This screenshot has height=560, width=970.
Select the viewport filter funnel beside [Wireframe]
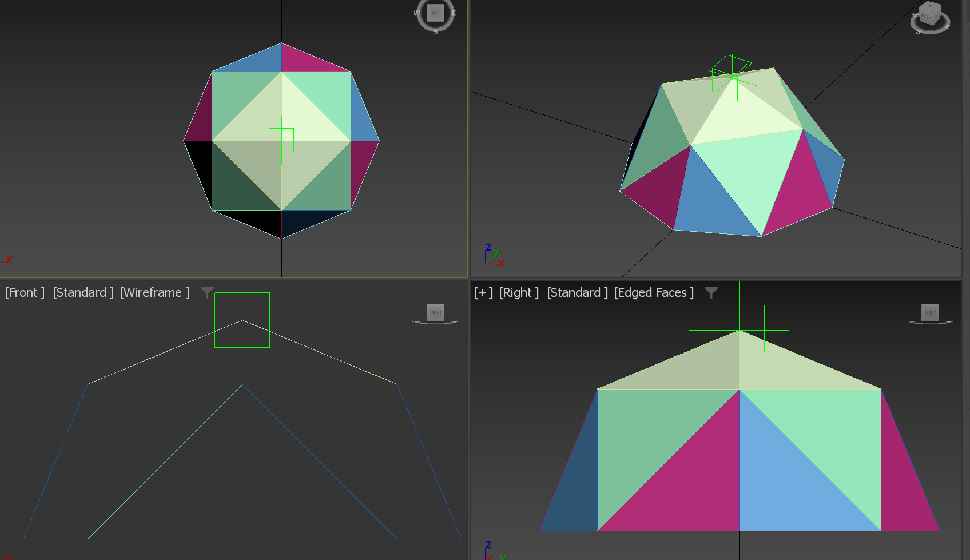click(x=206, y=293)
